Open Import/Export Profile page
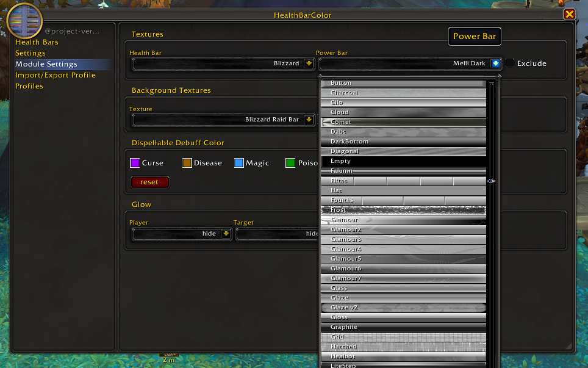The image size is (588, 368). (x=56, y=75)
